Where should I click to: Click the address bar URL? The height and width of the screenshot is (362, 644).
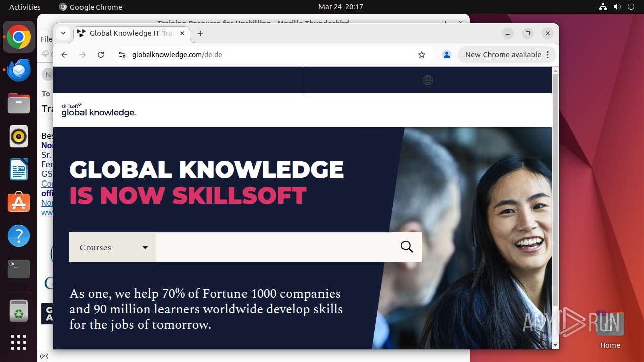coord(177,55)
